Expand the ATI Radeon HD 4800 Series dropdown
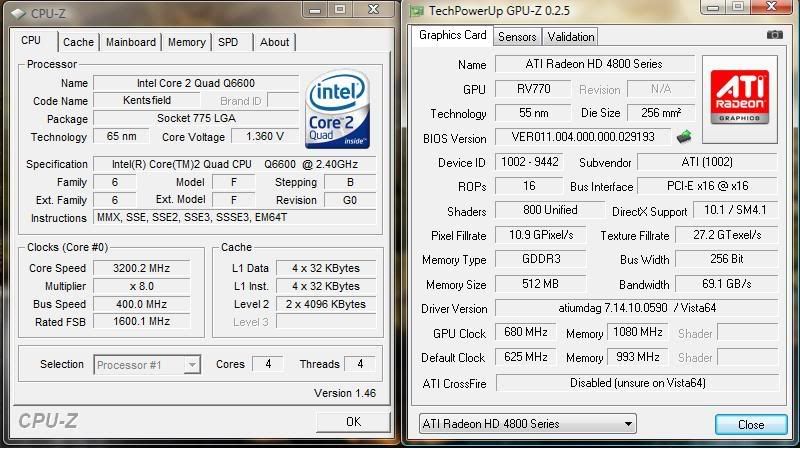Image resolution: width=800 pixels, height=449 pixels. [527, 424]
